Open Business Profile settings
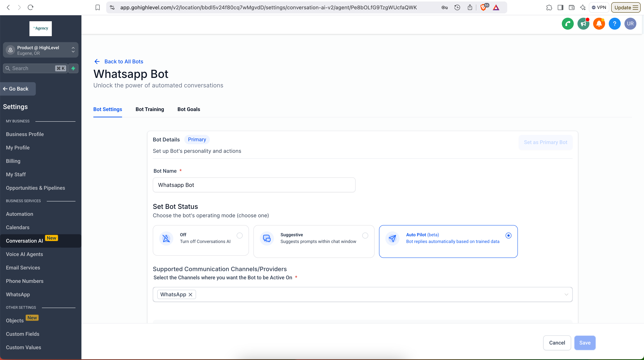Screen dimensions: 644x360 pyautogui.click(x=25, y=134)
